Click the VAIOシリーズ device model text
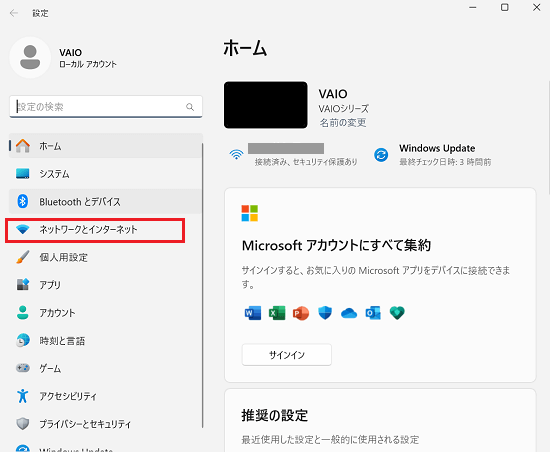Viewport: 550px width, 452px height. click(x=344, y=109)
